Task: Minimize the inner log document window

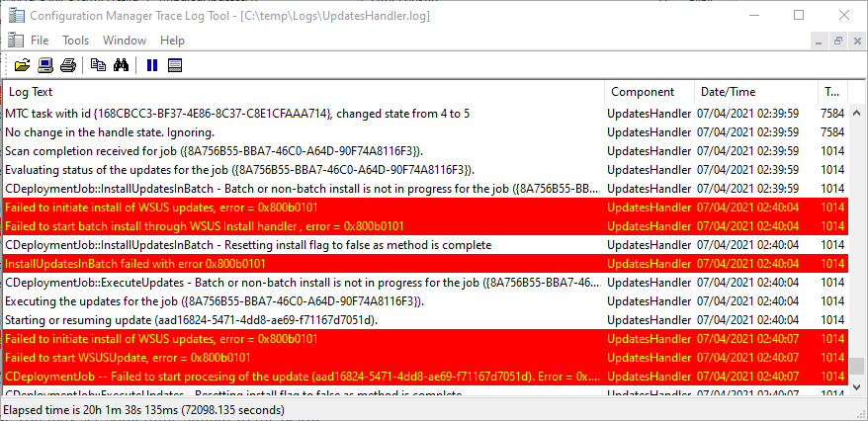Action: (820, 41)
